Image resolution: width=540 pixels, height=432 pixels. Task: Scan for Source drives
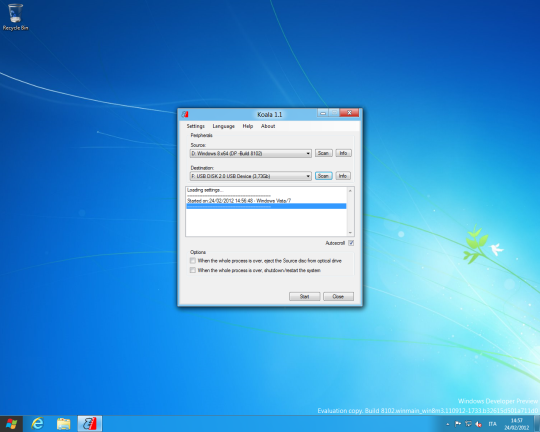[x=323, y=153]
